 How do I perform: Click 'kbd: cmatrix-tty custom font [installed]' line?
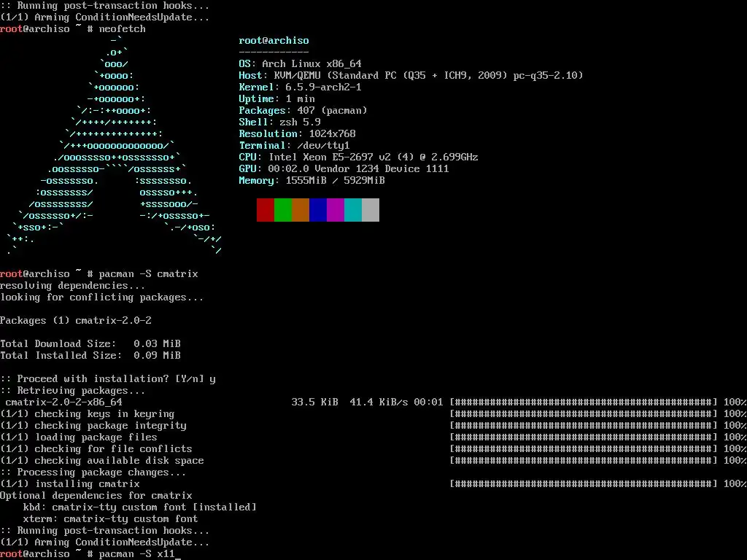140,507
